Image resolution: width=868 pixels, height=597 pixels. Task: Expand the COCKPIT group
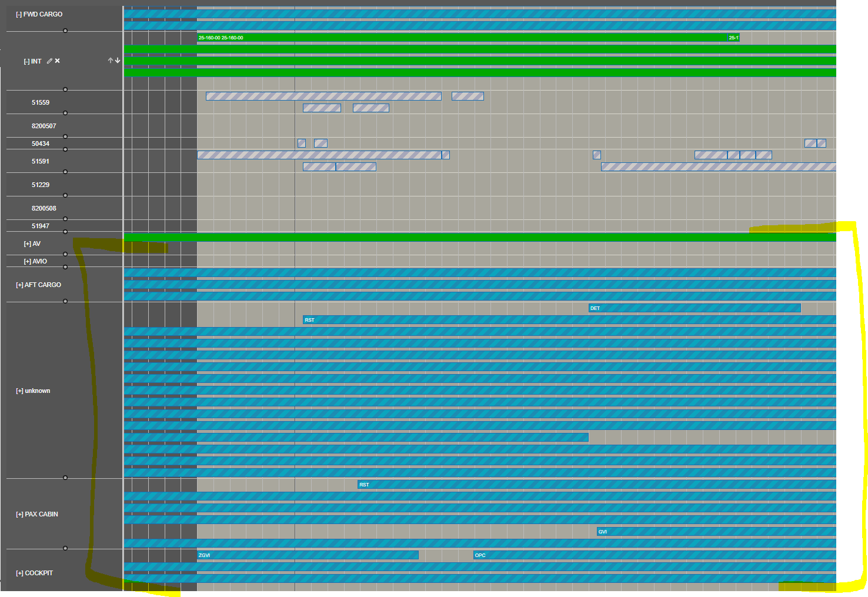click(x=19, y=572)
